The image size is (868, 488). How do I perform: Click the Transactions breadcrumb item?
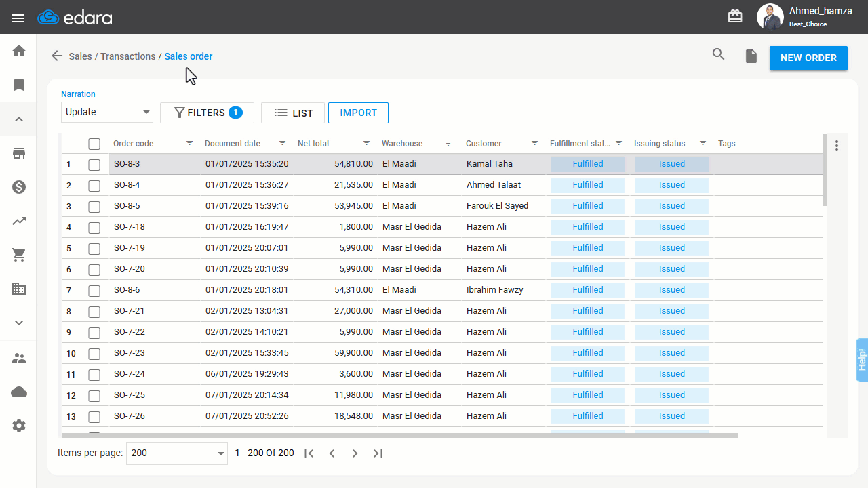128,56
